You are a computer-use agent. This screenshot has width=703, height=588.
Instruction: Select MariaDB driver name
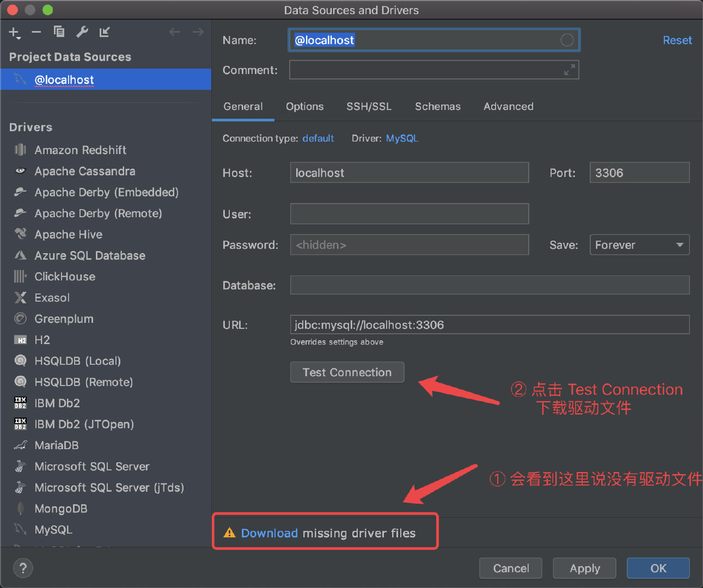pyautogui.click(x=57, y=445)
